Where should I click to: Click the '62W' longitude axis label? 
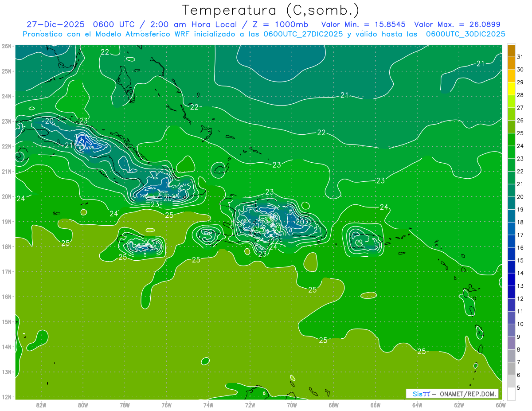(x=459, y=405)
